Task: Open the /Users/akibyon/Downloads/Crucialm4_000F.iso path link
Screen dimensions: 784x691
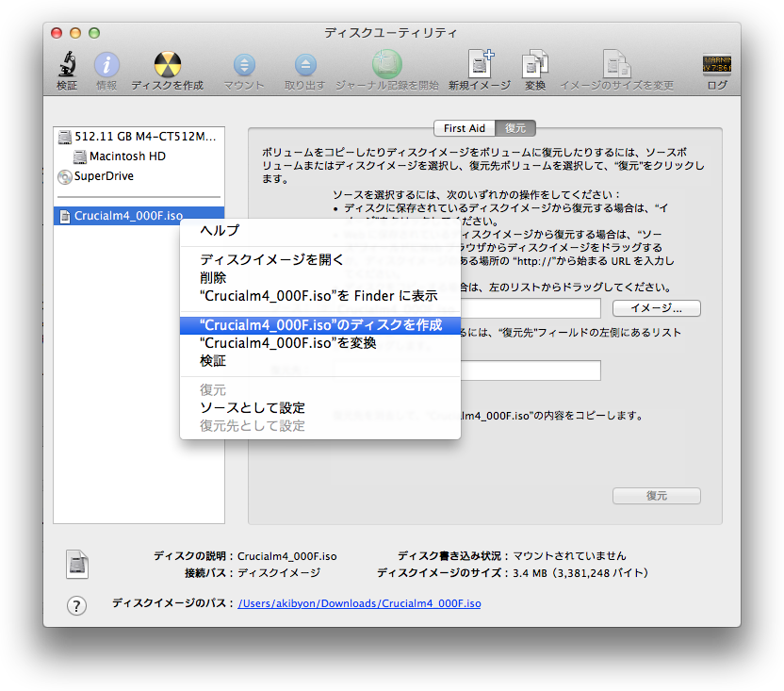Action: point(360,603)
